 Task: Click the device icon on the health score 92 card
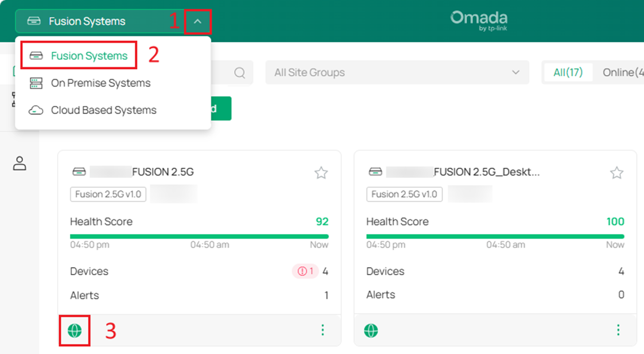(x=79, y=172)
